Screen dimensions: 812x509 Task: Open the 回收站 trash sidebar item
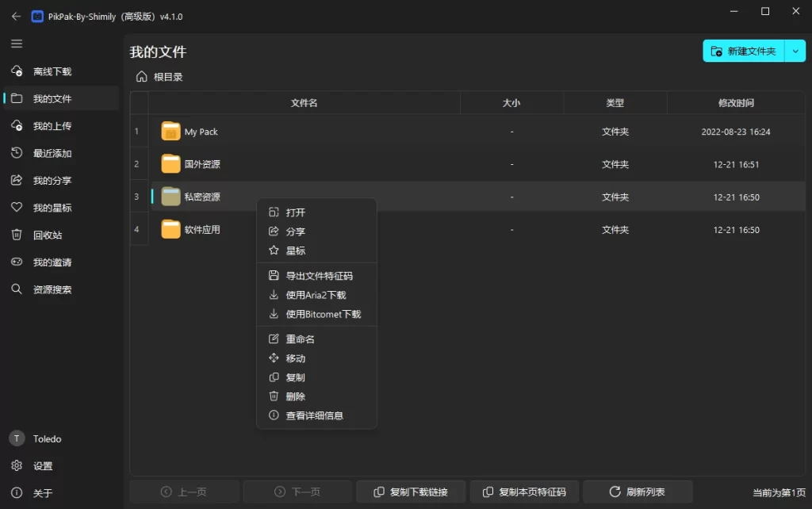coord(48,235)
